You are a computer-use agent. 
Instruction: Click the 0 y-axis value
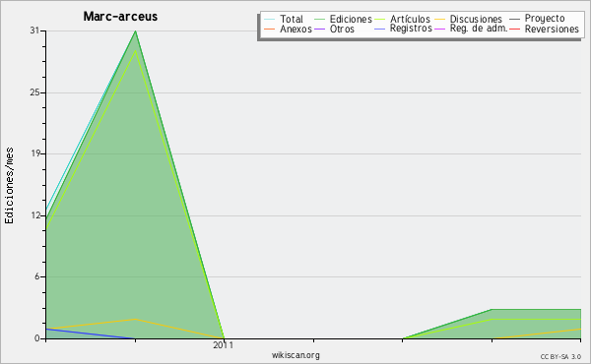[37, 338]
